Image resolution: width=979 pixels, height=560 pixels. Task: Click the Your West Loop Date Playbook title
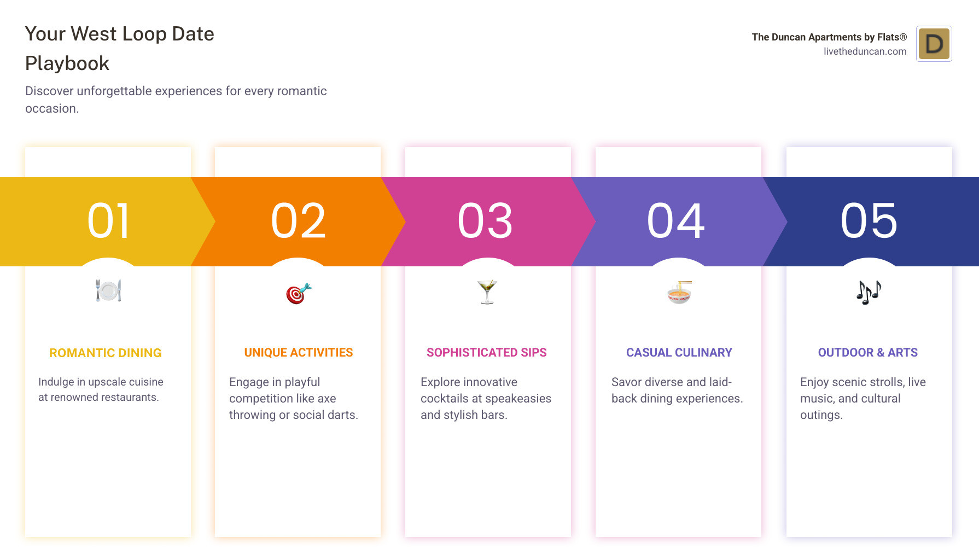120,49
